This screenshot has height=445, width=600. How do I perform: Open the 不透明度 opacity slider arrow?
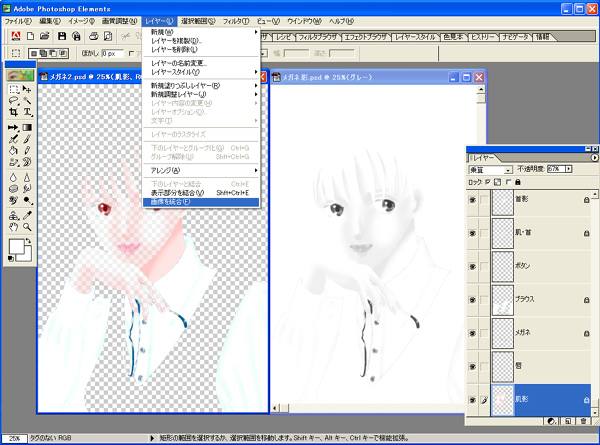569,169
